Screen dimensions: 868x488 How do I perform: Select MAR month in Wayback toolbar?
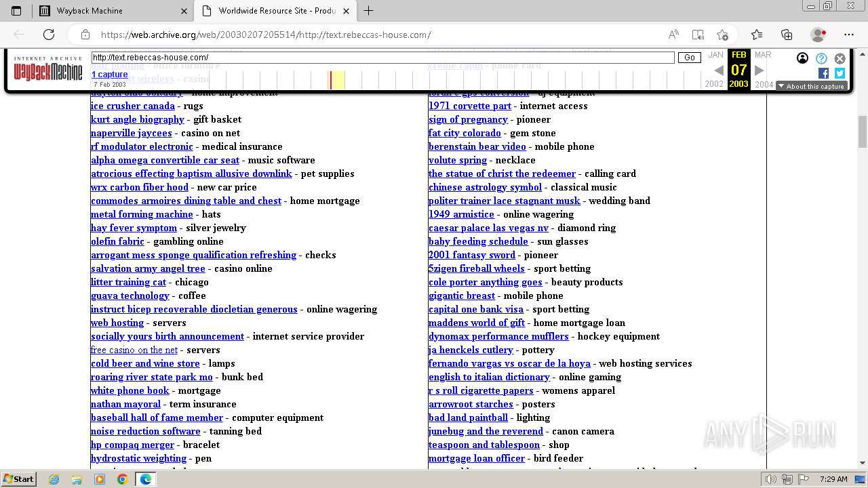(763, 55)
